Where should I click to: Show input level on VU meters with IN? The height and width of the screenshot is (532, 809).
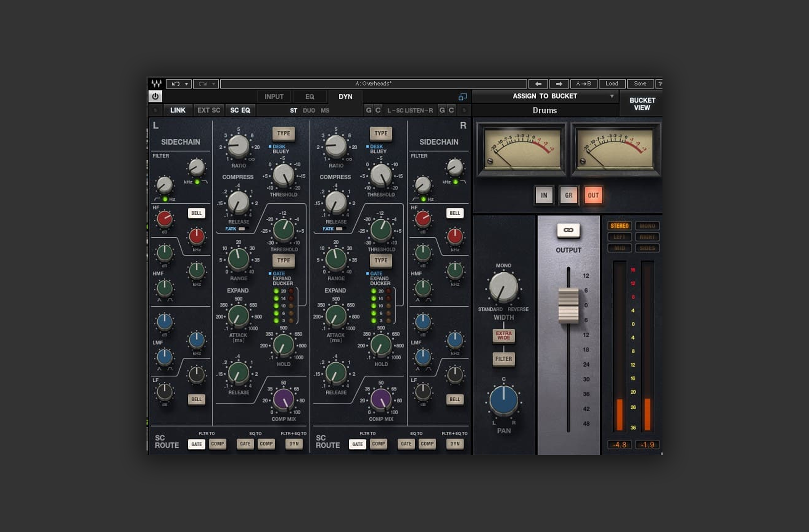(544, 195)
